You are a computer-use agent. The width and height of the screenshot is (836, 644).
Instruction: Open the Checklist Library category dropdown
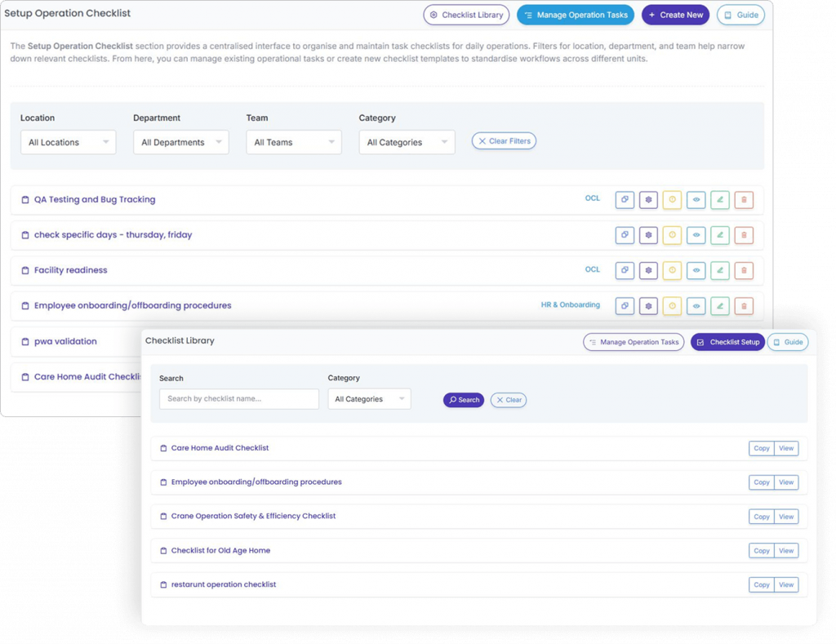tap(369, 399)
